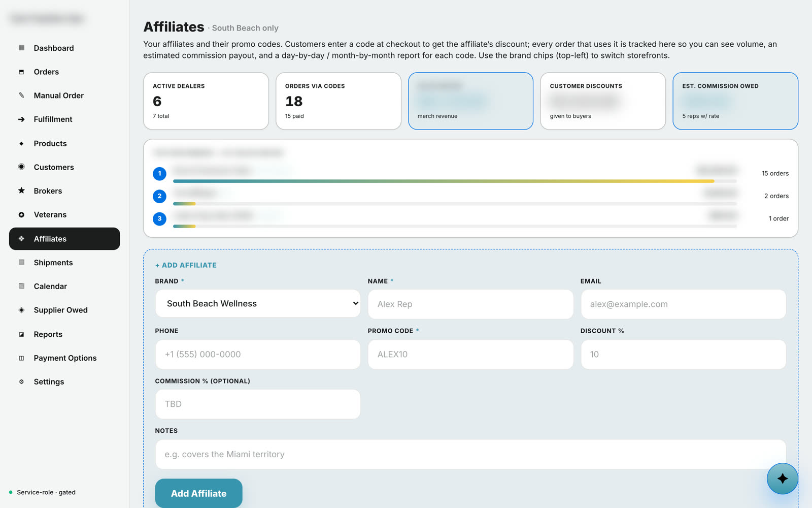Viewport: 812px width, 508px height.
Task: Click the rank 1 progress bar
Action: pos(455,181)
